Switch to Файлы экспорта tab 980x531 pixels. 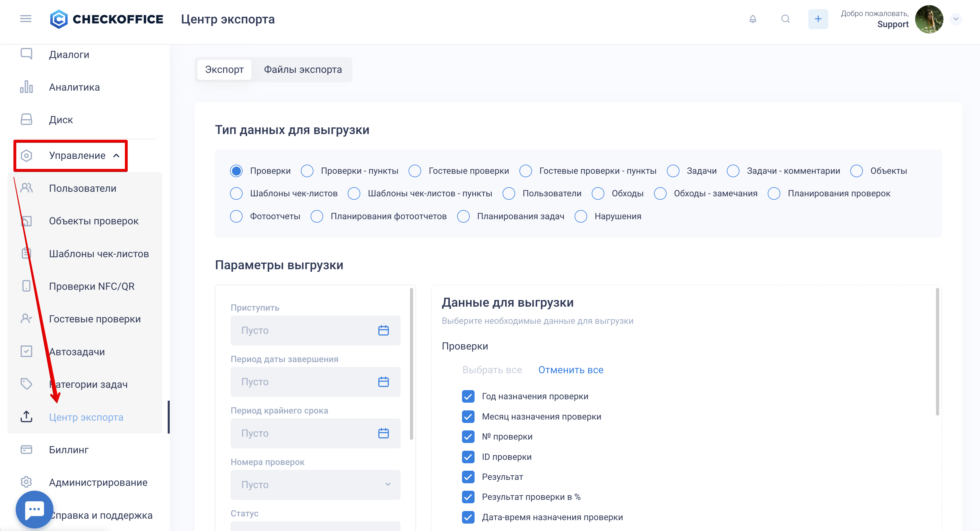(x=303, y=70)
